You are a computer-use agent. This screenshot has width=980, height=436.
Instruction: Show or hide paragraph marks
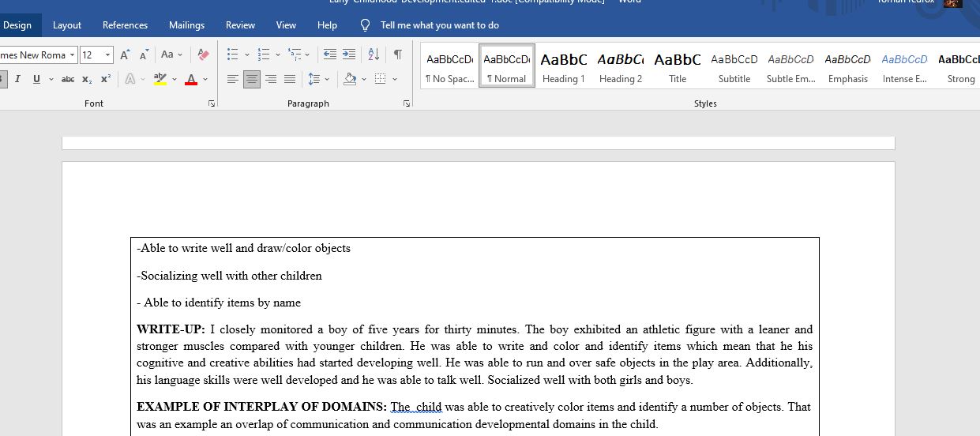click(398, 55)
